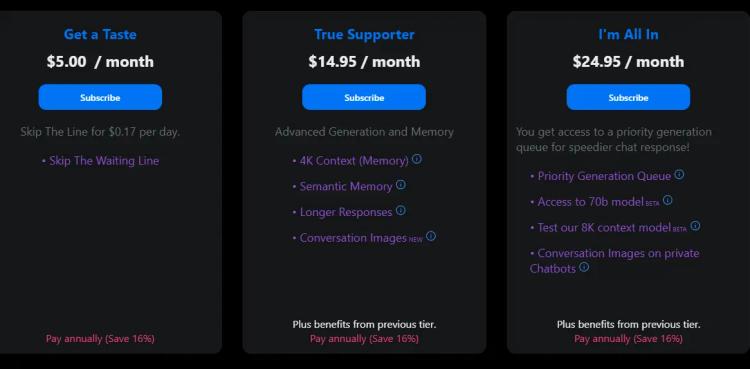Click info icon beside Semantic Memory
The height and width of the screenshot is (369, 750).
(401, 184)
